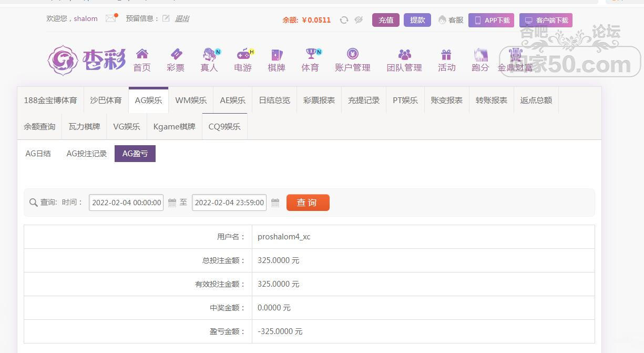Select the Kgame棋牌 tab

(175, 126)
